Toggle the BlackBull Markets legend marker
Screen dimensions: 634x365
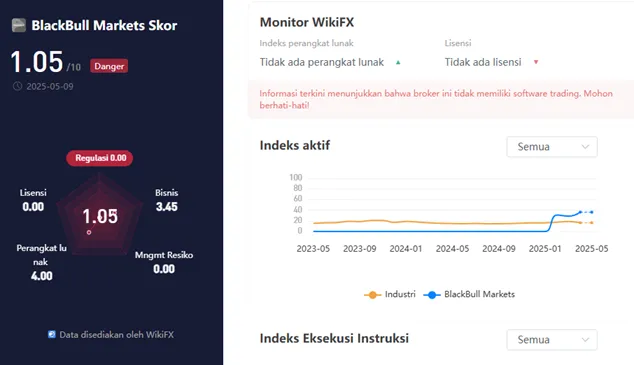[432, 295]
